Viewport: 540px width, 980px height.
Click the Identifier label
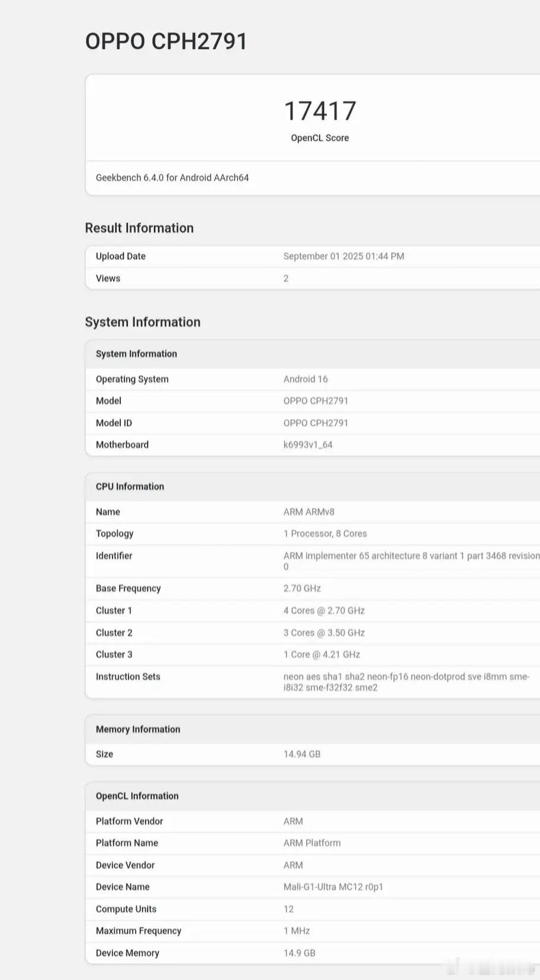(114, 556)
